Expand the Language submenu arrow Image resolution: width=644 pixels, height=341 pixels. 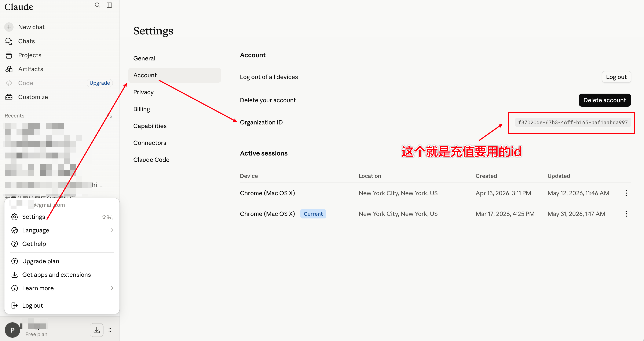pyautogui.click(x=112, y=230)
